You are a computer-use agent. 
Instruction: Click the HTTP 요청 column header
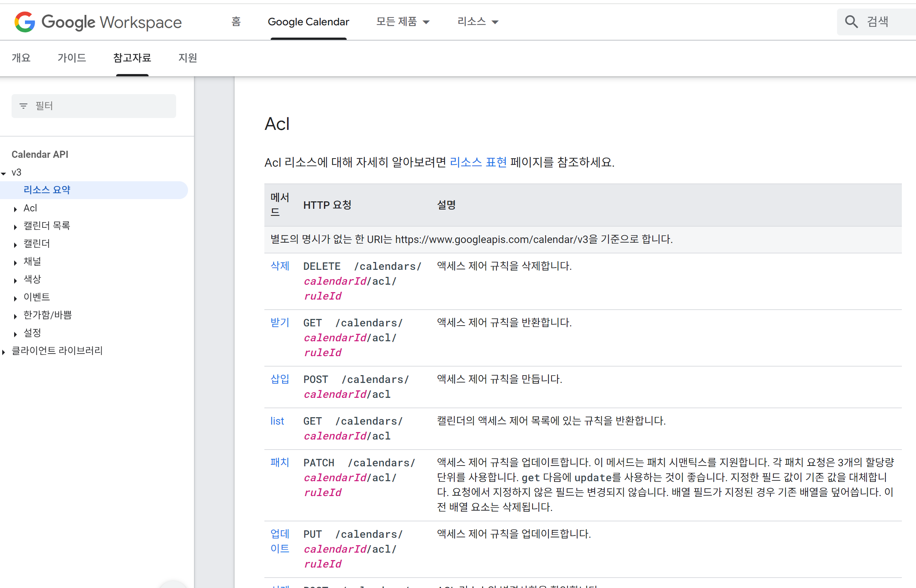[x=327, y=205]
